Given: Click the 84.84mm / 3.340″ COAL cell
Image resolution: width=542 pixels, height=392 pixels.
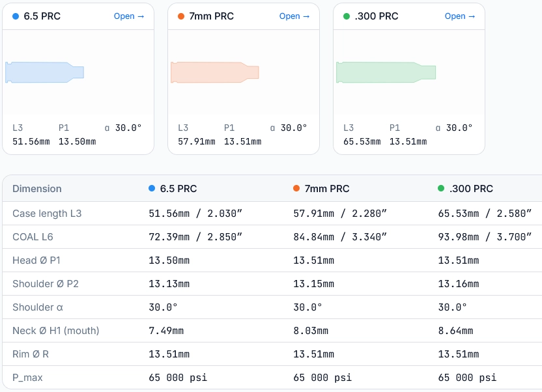Looking at the screenshot, I should pos(340,237).
